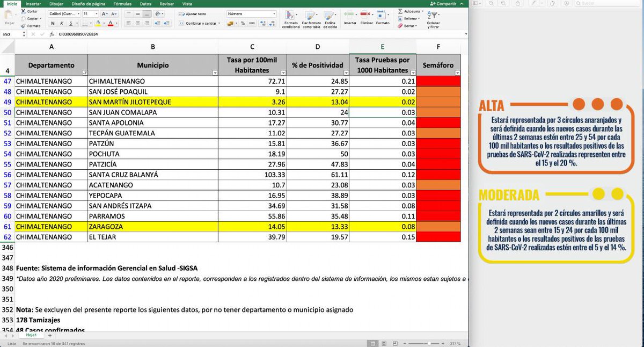This screenshot has width=644, height=347.
Task: Click the fx insert function icon
Action: tap(52, 34)
